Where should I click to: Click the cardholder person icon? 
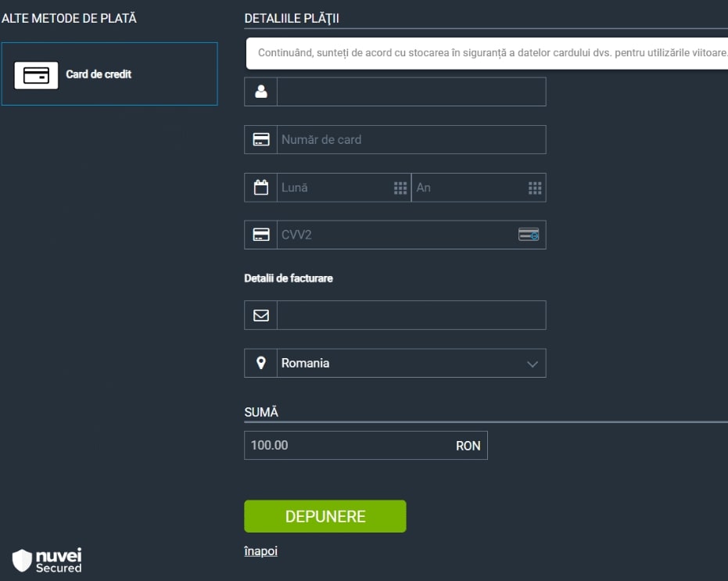tap(261, 91)
